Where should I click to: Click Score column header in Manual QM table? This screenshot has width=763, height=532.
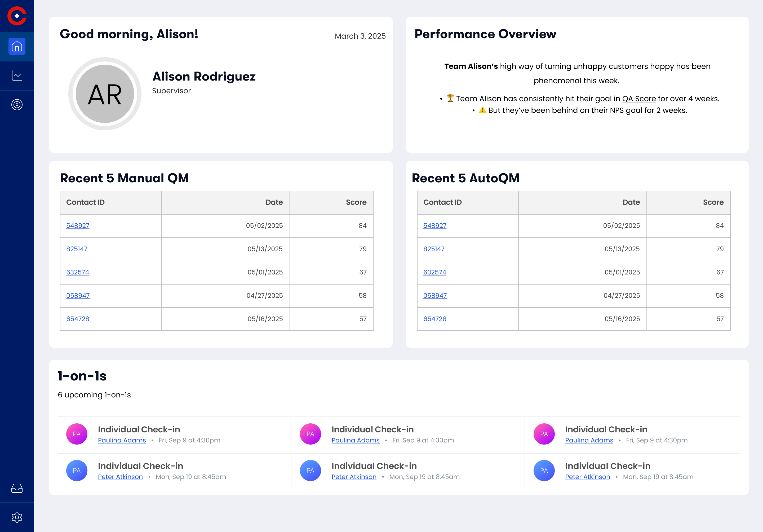click(x=356, y=202)
